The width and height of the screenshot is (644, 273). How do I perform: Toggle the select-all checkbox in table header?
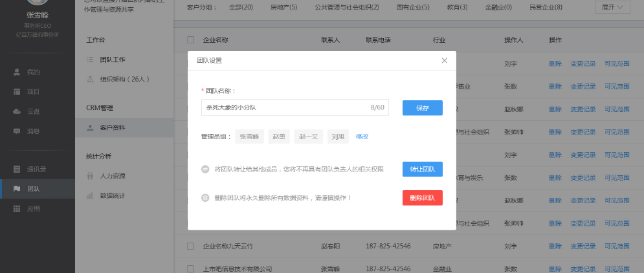point(190,40)
